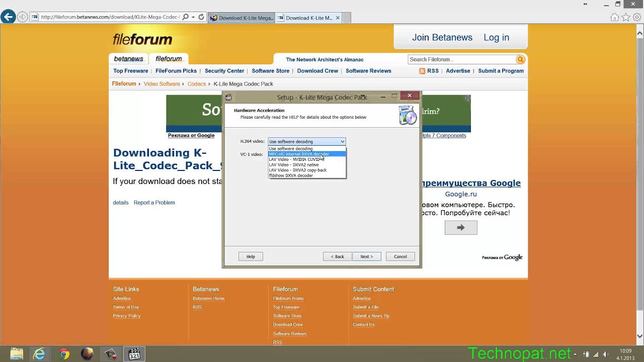Select MPC-HC internal DXVA decoder option
This screenshot has width=644, height=362.
point(307,154)
